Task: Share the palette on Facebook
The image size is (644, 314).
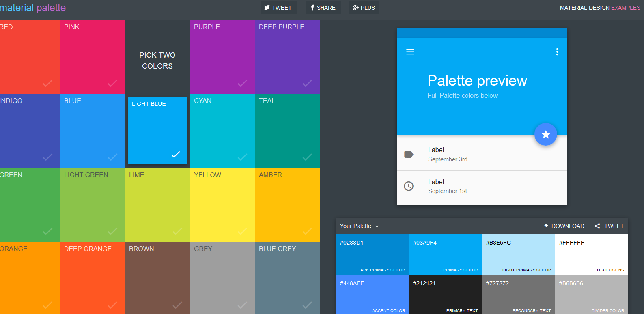Action: pyautogui.click(x=323, y=8)
